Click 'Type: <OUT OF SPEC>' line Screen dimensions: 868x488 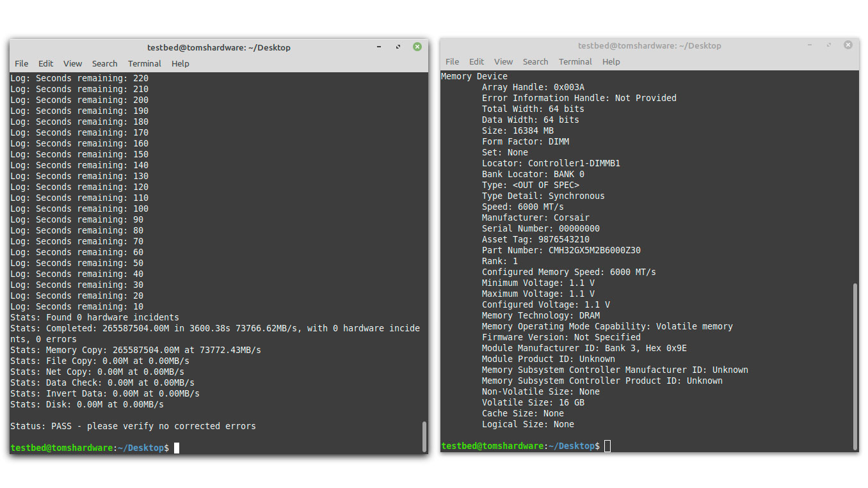[531, 185]
